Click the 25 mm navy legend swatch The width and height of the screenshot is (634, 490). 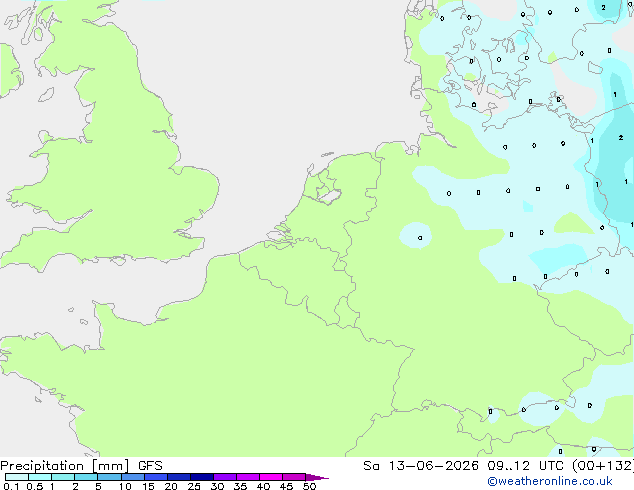[202, 477]
